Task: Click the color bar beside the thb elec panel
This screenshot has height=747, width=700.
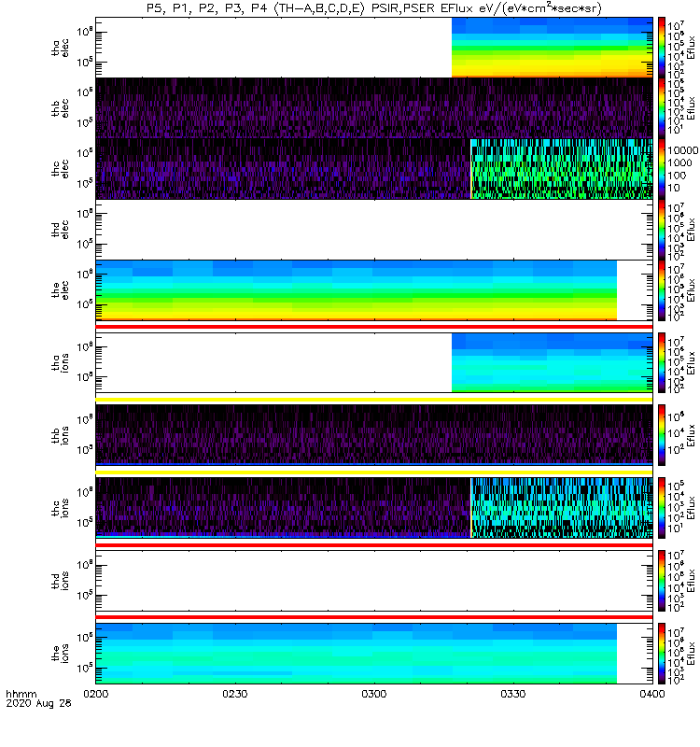Action: pos(662,107)
